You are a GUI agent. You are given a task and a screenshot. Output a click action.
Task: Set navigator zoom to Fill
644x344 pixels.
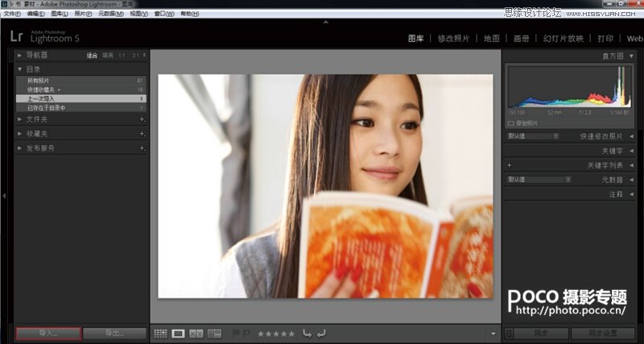[x=108, y=56]
